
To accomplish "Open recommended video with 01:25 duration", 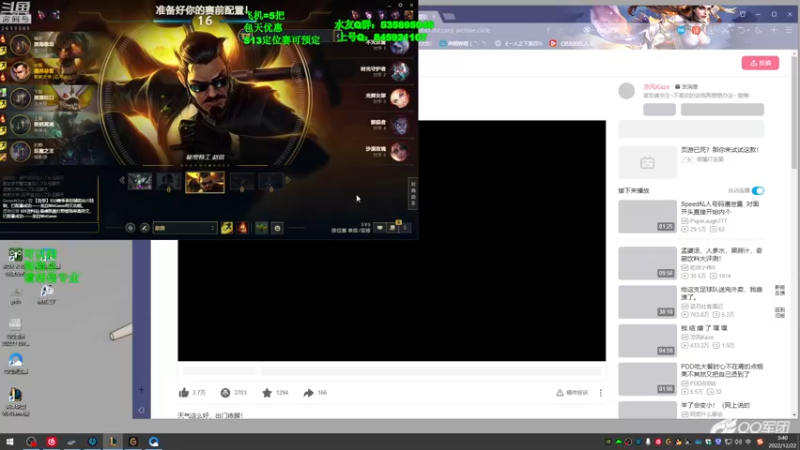I will (x=647, y=216).
